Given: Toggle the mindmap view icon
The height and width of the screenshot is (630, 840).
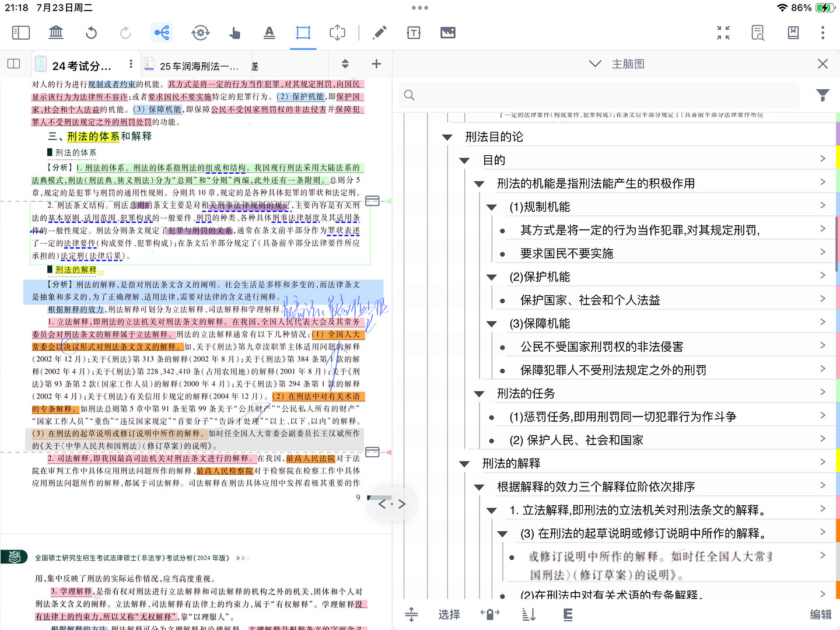Looking at the screenshot, I should tap(162, 33).
